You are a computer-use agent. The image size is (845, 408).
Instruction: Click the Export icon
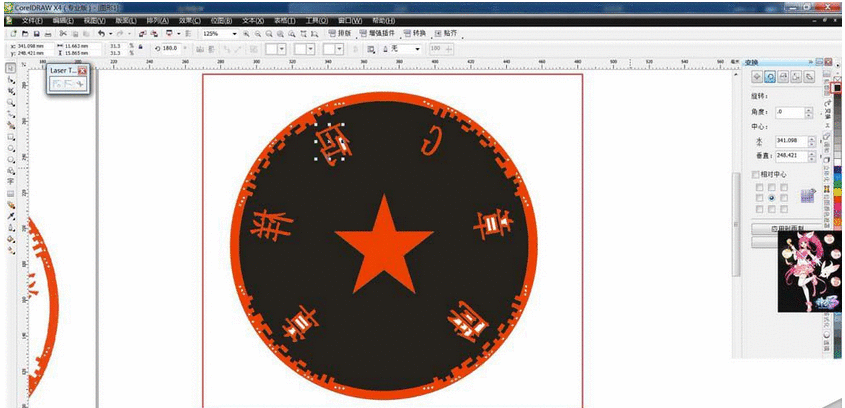(154, 33)
